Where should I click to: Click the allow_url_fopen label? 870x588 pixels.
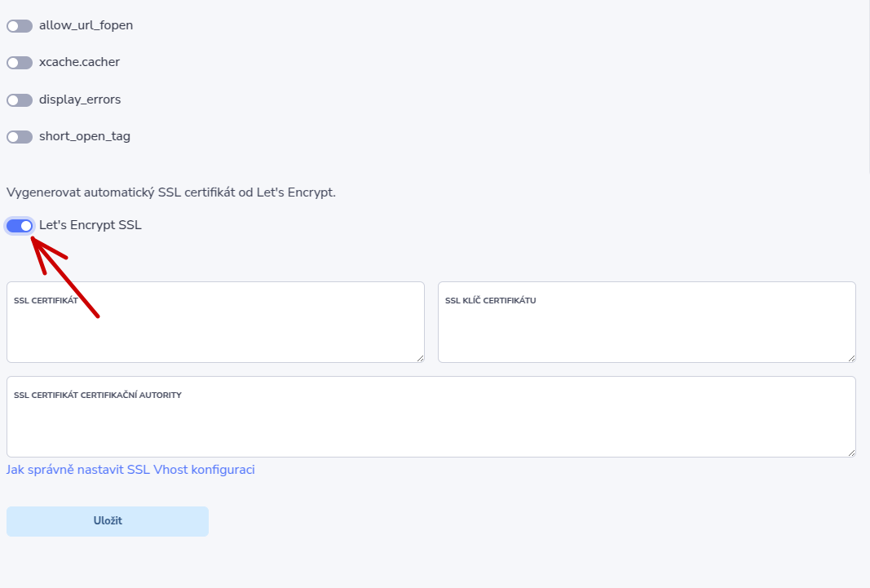86,25
